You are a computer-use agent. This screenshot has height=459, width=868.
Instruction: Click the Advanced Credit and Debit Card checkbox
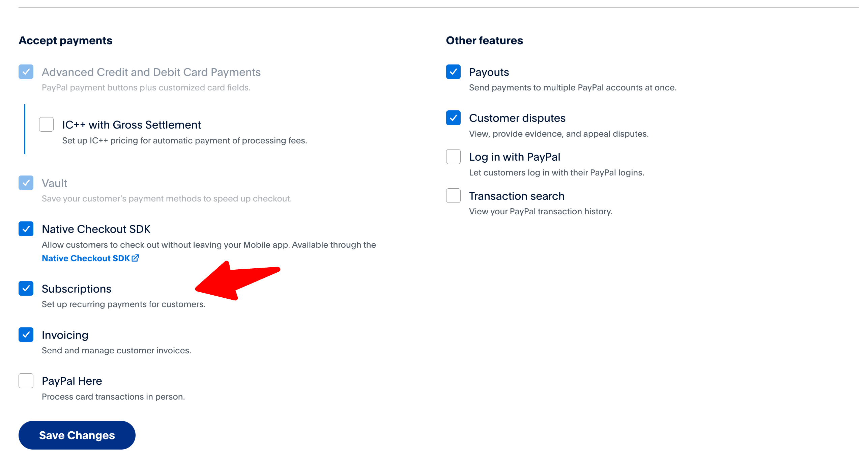[x=26, y=72]
